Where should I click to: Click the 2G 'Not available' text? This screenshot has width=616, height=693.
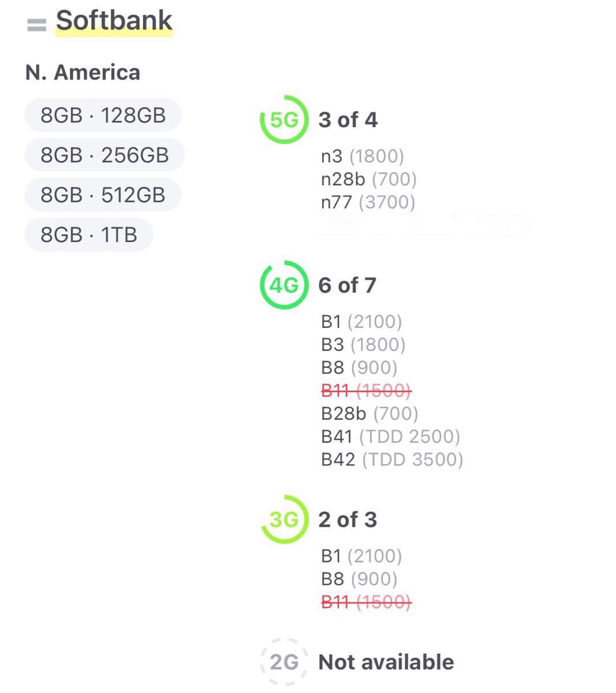[x=386, y=662]
